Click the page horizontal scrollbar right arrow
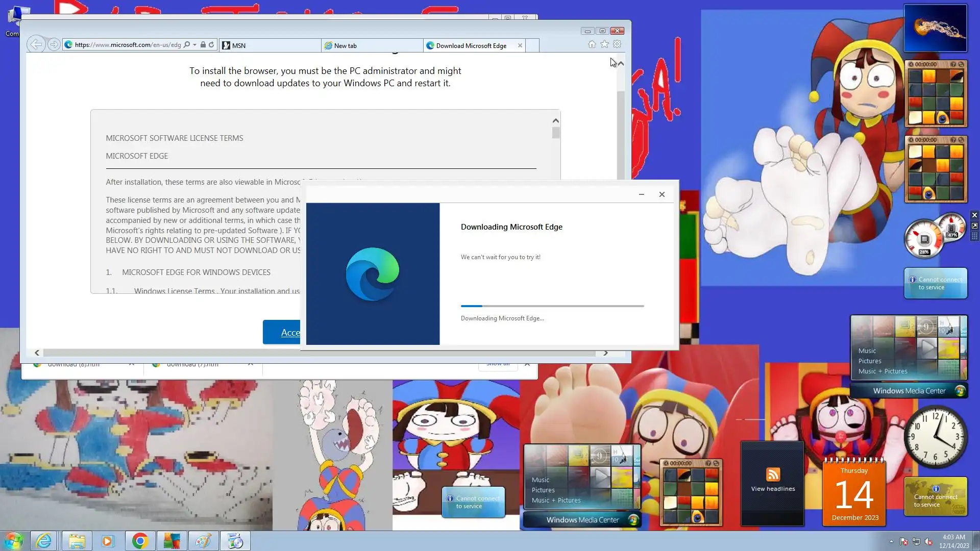 [605, 353]
